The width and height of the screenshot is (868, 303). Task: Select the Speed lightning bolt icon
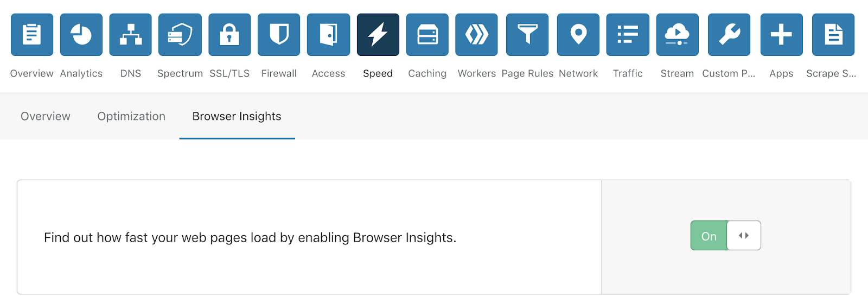[x=378, y=35]
